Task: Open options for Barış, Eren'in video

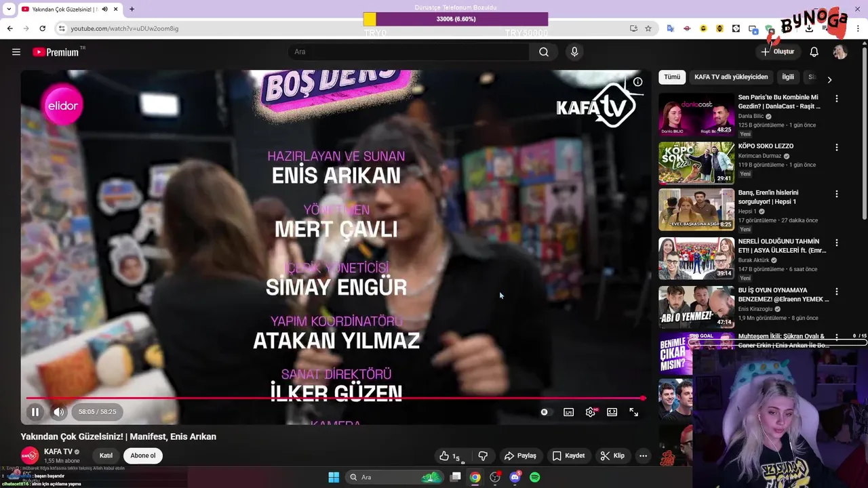Action: click(837, 194)
